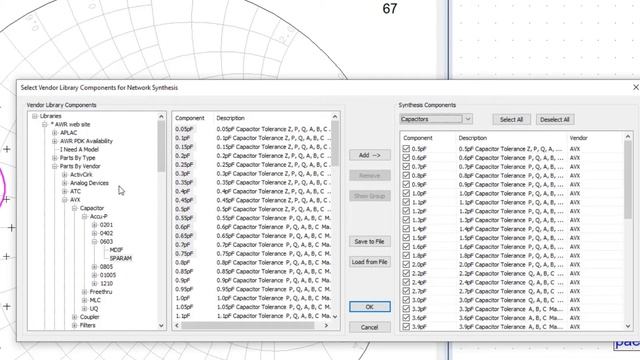Toggle the 0.7pF capacitor checkbox
This screenshot has height=360, width=640.
(x=406, y=167)
